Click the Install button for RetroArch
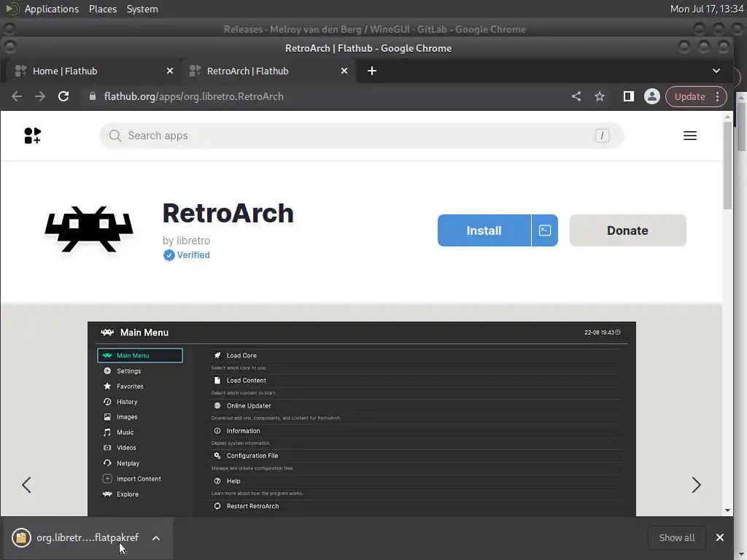The height and width of the screenshot is (560, 747). [484, 230]
